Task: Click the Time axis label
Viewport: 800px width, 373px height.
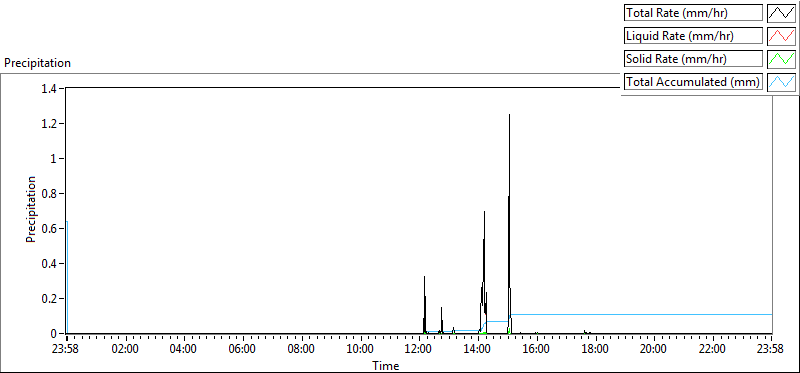Action: point(386,365)
